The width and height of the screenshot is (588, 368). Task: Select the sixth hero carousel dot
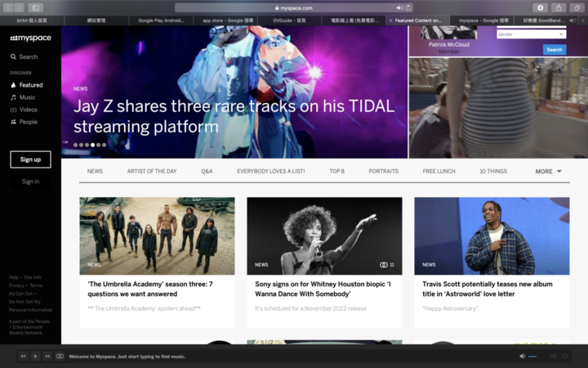click(x=104, y=145)
